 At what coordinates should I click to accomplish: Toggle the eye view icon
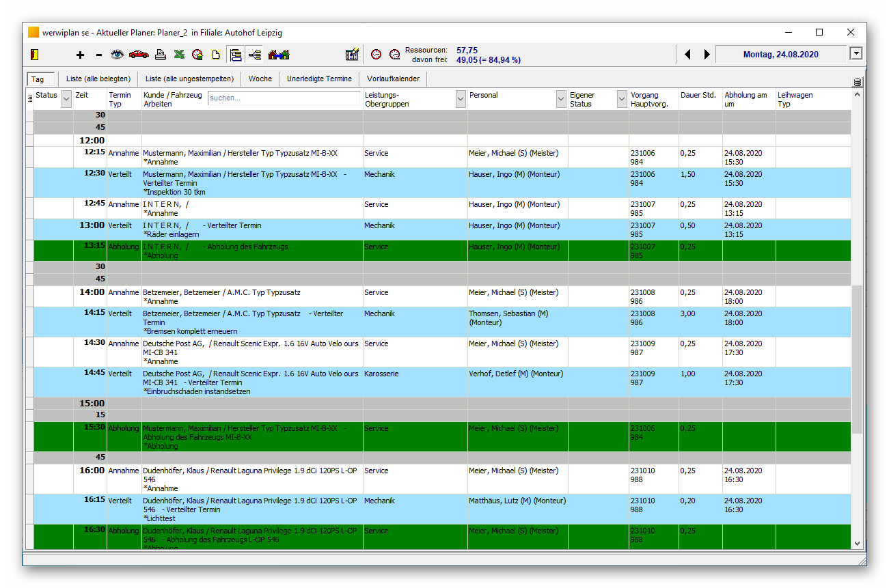pos(118,55)
